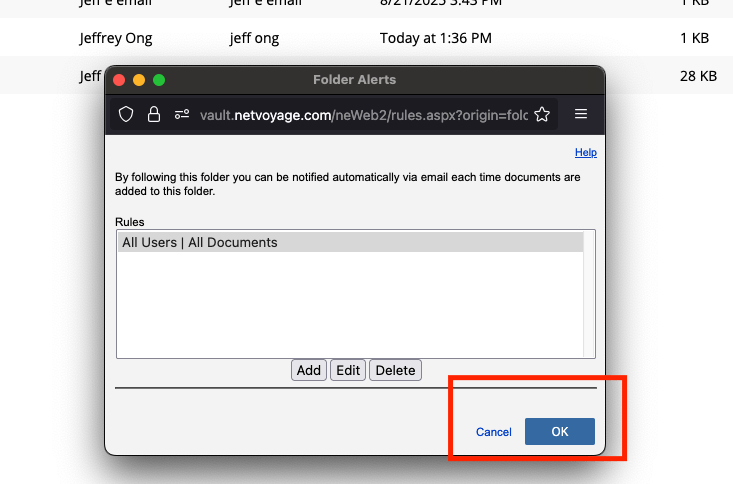Open site permissions icon in address bar
The height and width of the screenshot is (484, 733).
tap(182, 114)
